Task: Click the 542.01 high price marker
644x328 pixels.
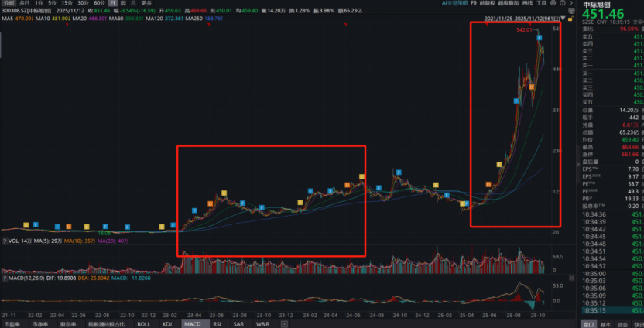Action: pos(524,30)
